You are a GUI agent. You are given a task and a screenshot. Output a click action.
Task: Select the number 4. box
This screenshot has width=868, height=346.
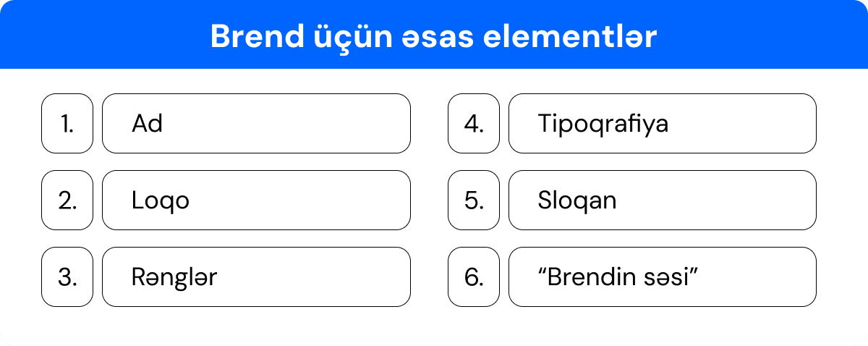(x=474, y=124)
